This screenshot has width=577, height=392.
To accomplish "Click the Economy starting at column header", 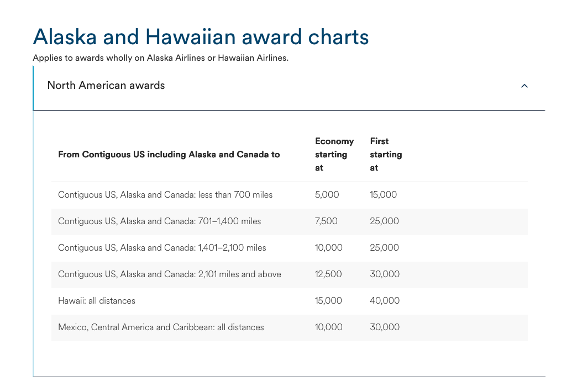I will (x=334, y=155).
